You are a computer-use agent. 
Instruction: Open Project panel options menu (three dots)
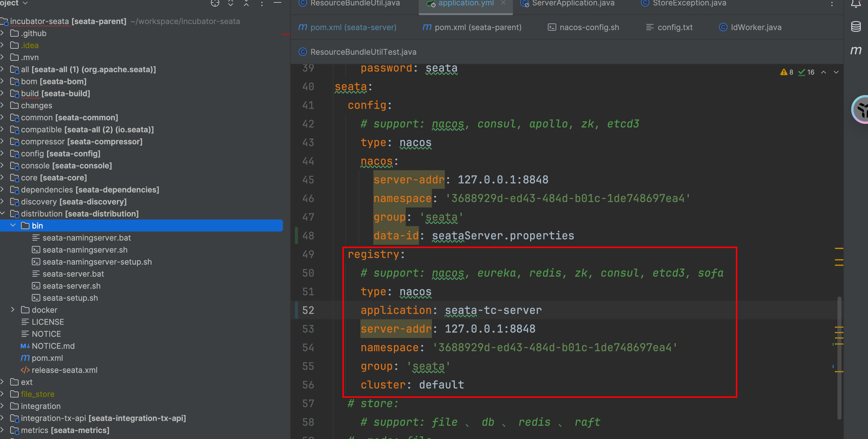(262, 3)
